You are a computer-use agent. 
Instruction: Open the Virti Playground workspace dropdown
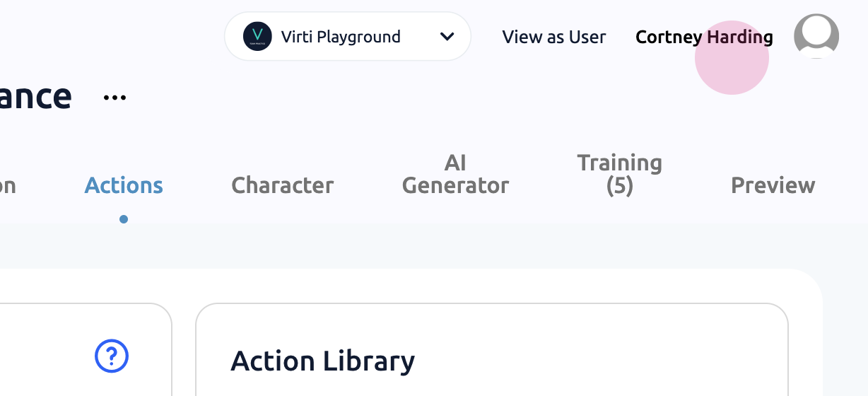click(x=341, y=37)
